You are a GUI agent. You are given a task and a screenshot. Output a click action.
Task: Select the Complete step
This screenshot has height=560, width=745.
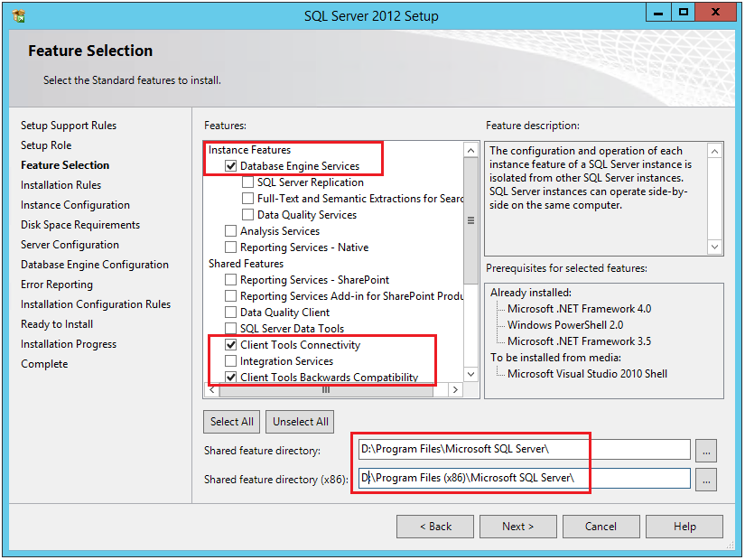coord(44,364)
